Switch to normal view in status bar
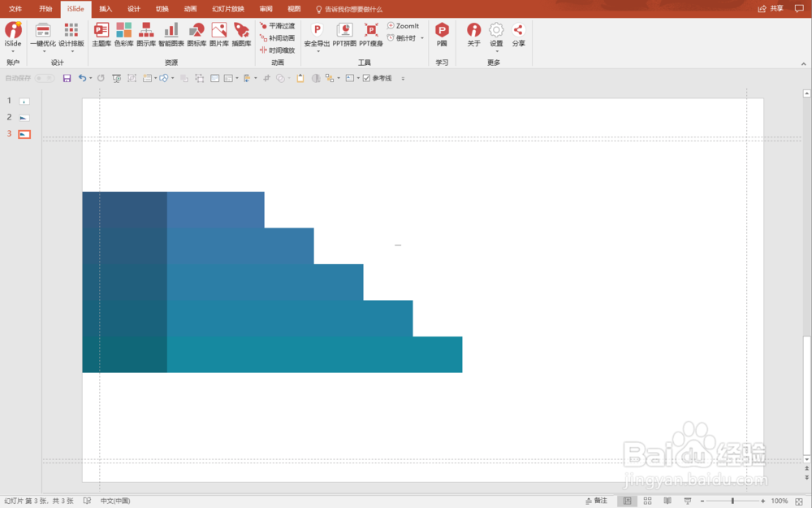This screenshot has height=508, width=812. (x=627, y=501)
